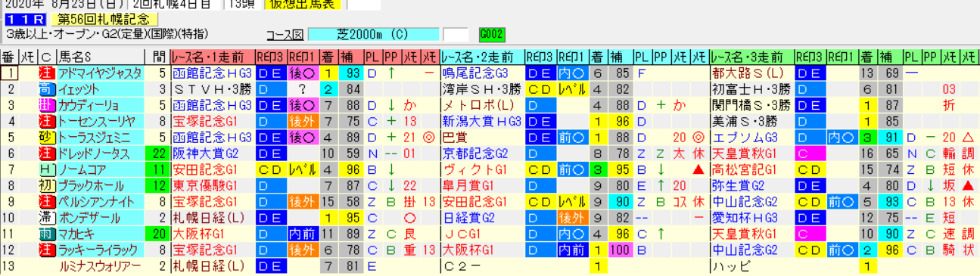Click the レース名・3走前 column header
The height and width of the screenshot is (276, 980).
[x=751, y=57]
